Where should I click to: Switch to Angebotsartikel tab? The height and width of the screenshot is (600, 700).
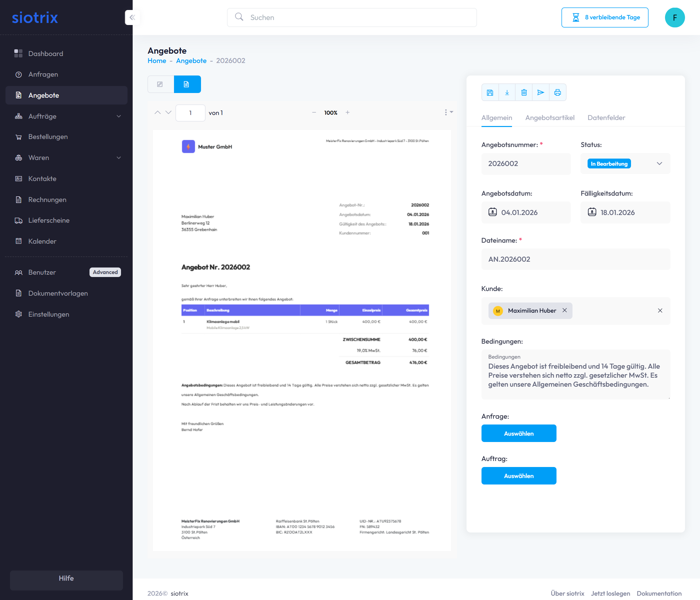(x=549, y=118)
